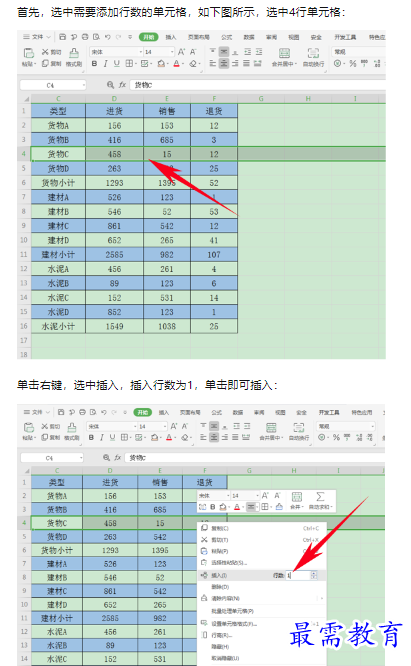The width and height of the screenshot is (411, 666).
Task: Click Merge and Center (合并居中) in lower spreadsheet
Action: [271, 431]
